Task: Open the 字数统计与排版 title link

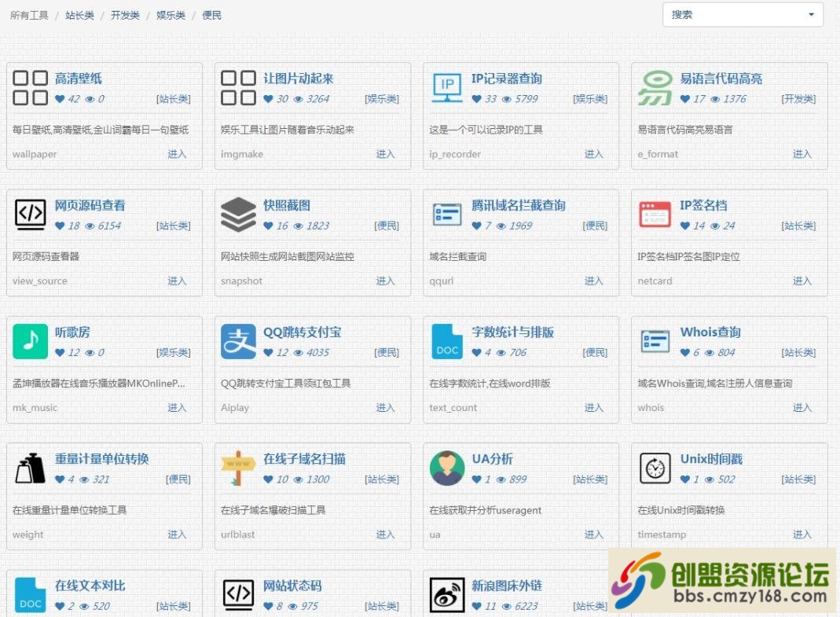Action: [x=512, y=332]
